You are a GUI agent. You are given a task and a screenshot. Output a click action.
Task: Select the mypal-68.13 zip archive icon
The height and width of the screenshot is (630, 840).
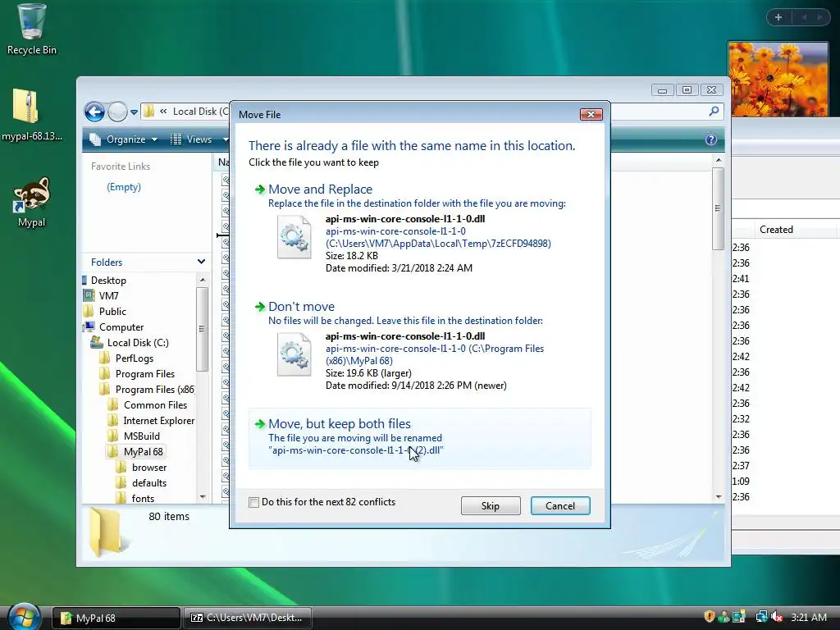point(25,106)
